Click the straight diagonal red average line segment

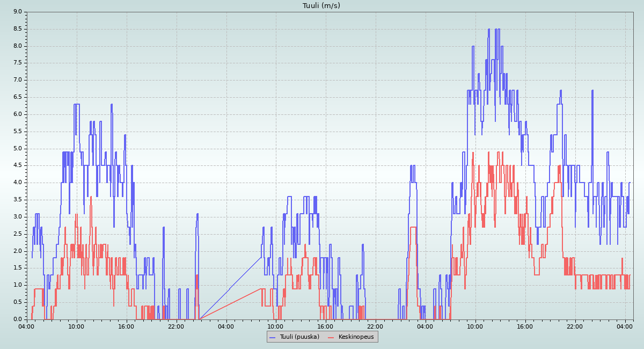click(x=231, y=304)
